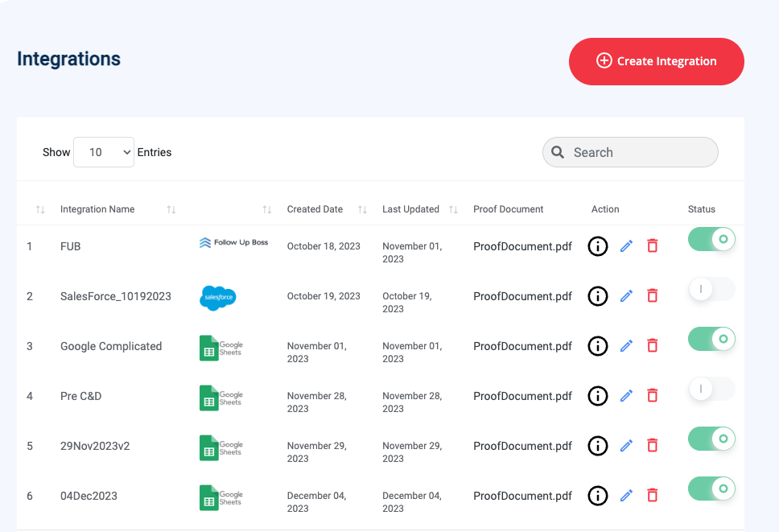Viewport: 779px width, 532px height.
Task: Open ProofDocument.pdf link for Google Complicated
Action: 522,346
